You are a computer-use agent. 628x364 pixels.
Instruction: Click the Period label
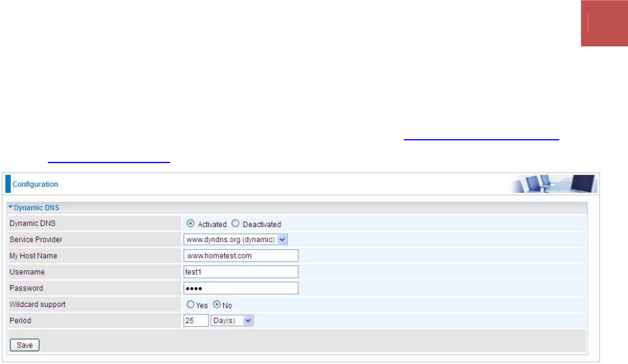point(20,321)
